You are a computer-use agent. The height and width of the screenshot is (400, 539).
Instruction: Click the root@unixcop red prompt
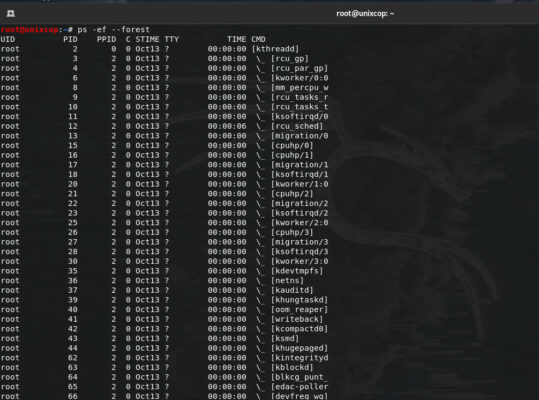(x=30, y=30)
